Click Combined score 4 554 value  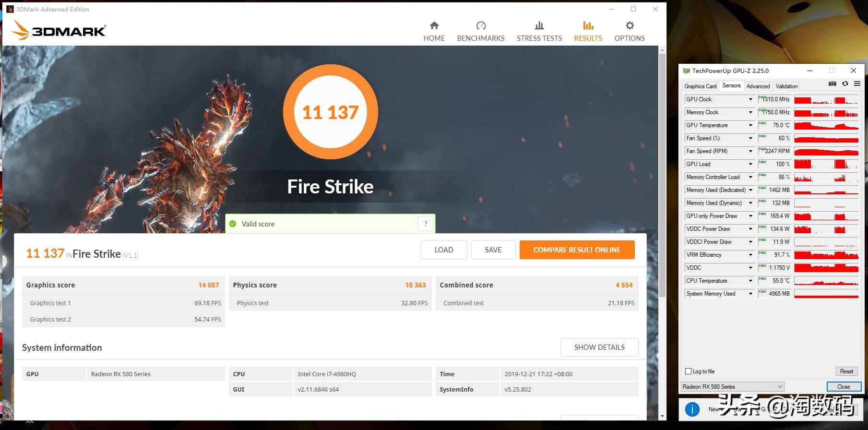pos(624,285)
